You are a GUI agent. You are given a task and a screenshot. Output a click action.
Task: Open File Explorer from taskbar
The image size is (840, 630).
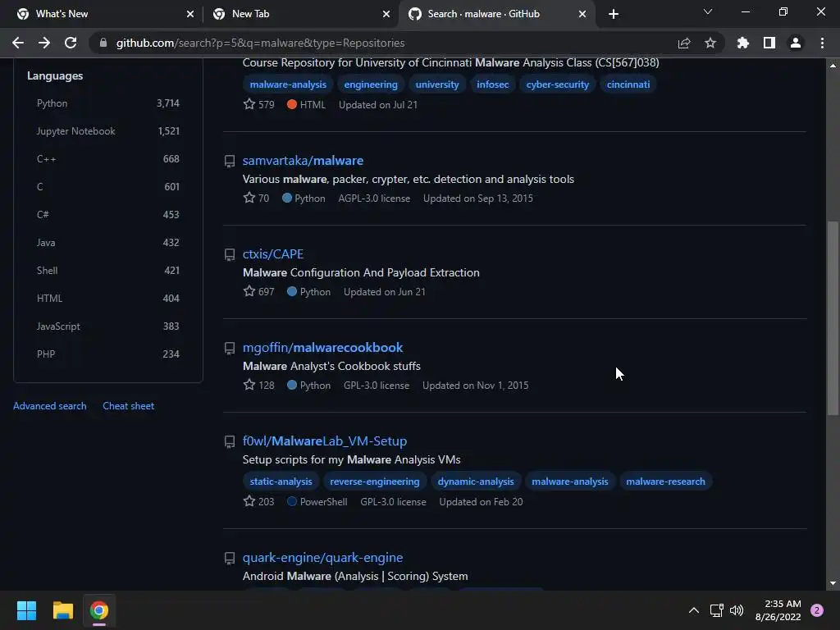tap(62, 610)
